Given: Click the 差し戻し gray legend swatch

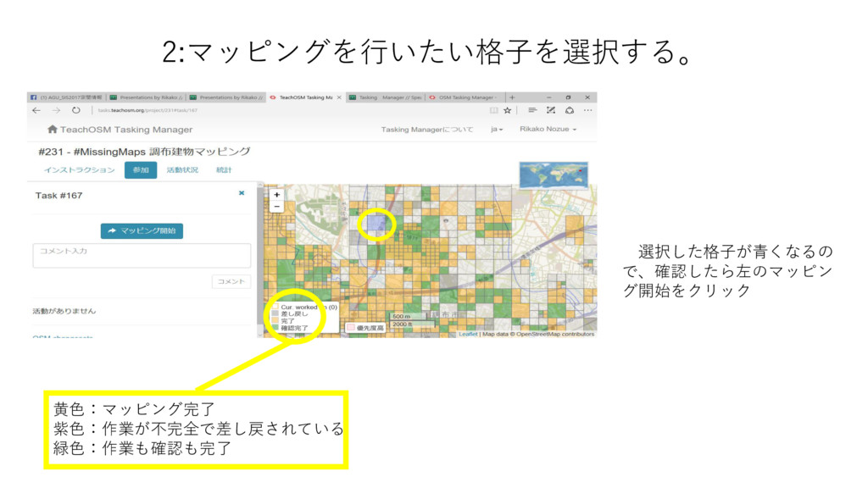Looking at the screenshot, I should 275,313.
